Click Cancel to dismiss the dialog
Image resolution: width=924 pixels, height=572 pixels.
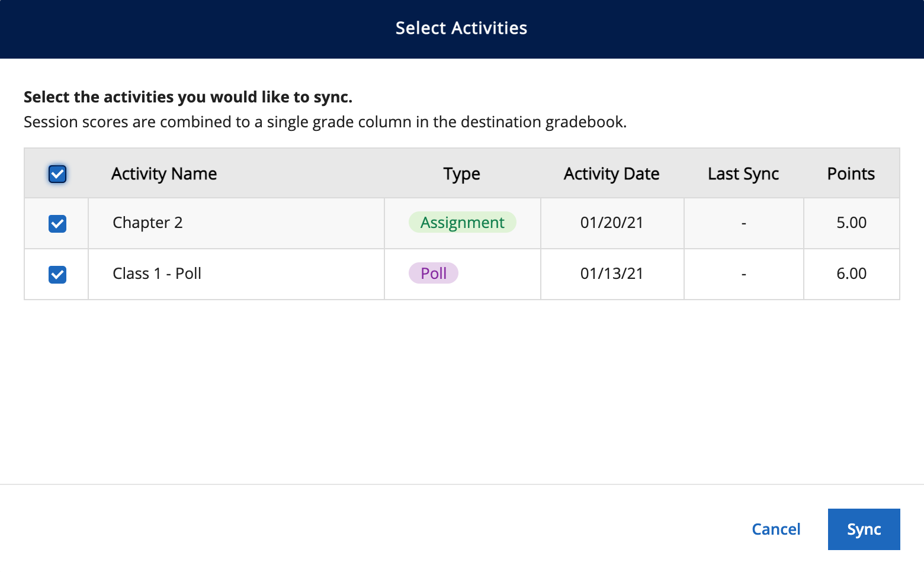(x=776, y=529)
